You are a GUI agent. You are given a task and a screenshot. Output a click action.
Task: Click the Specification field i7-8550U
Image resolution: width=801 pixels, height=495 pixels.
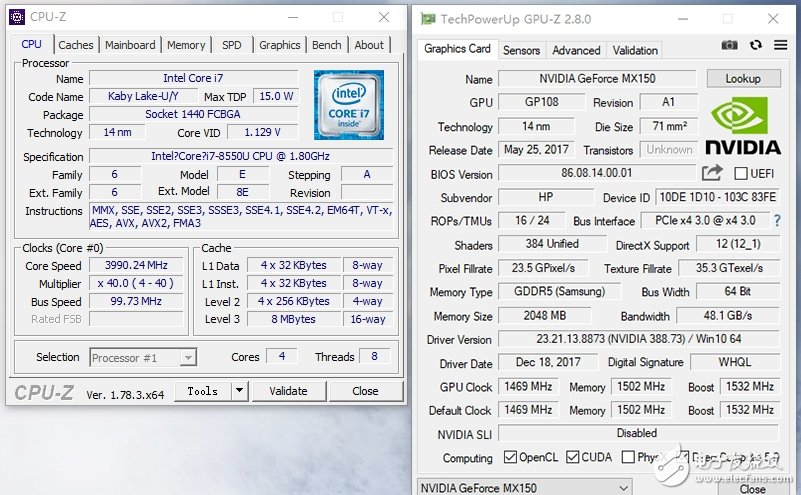point(241,156)
